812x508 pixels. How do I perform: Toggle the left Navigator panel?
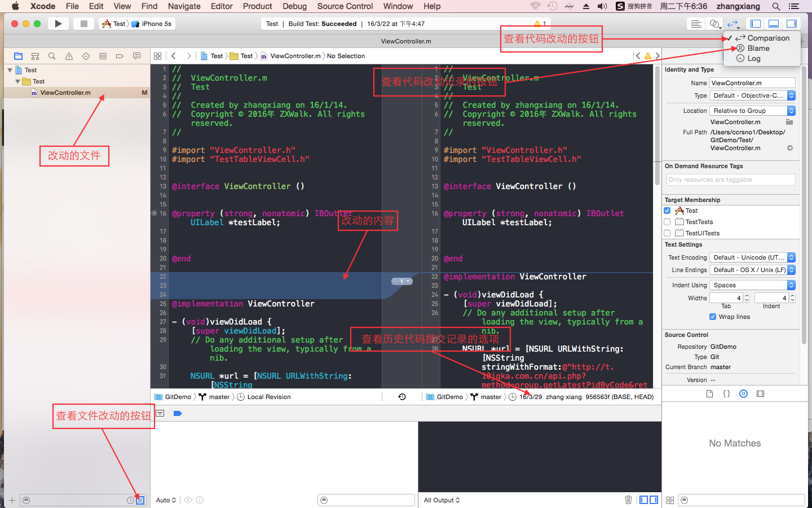[756, 24]
